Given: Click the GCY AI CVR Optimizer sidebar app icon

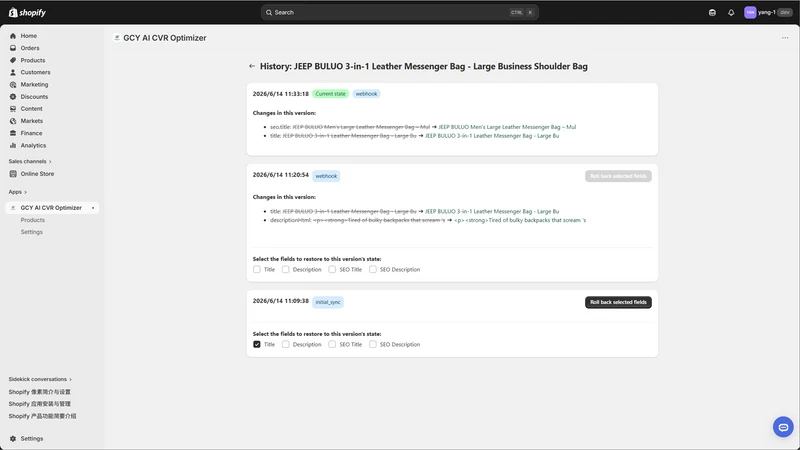Looking at the screenshot, I should tap(13, 208).
